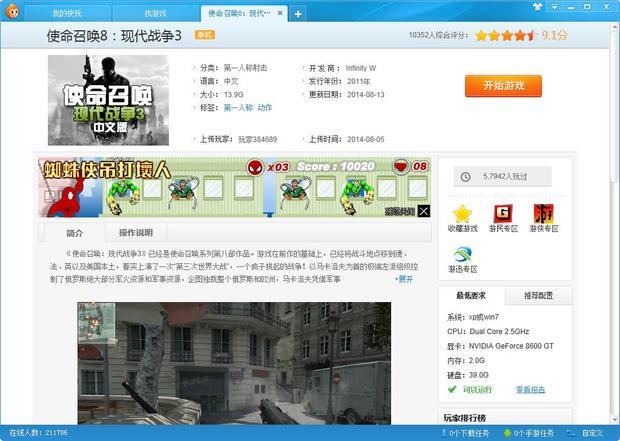
Task: Switch to 操作说明 tab
Action: 136,233
